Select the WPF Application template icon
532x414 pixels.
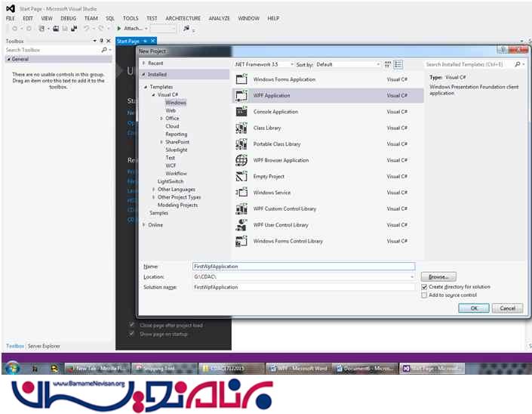coord(241,96)
